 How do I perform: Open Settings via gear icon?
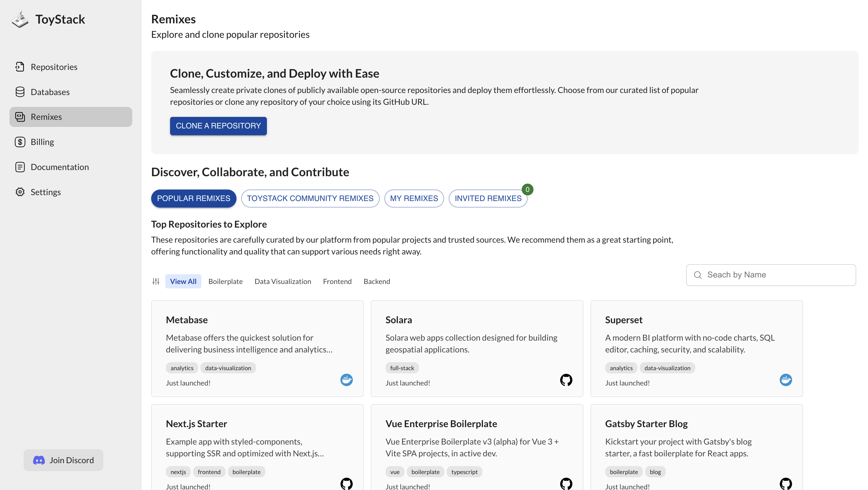coord(20,192)
